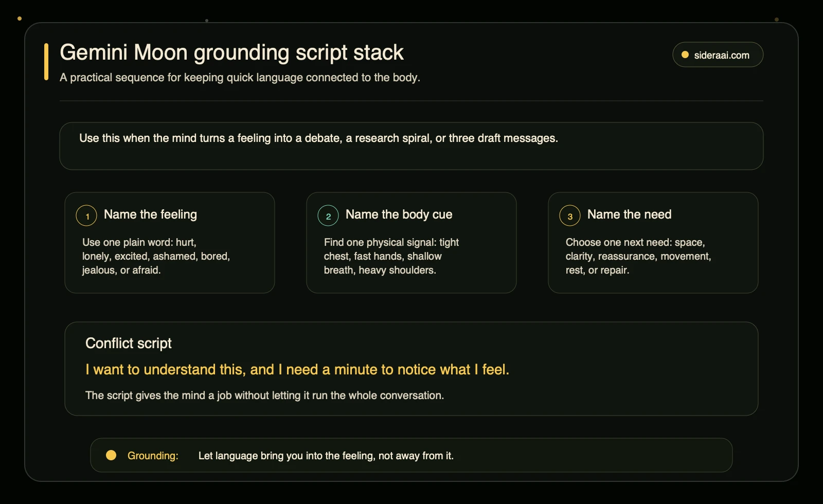Viewport: 823px width, 504px height.
Task: Click step 2 circle number icon
Action: pyautogui.click(x=328, y=216)
